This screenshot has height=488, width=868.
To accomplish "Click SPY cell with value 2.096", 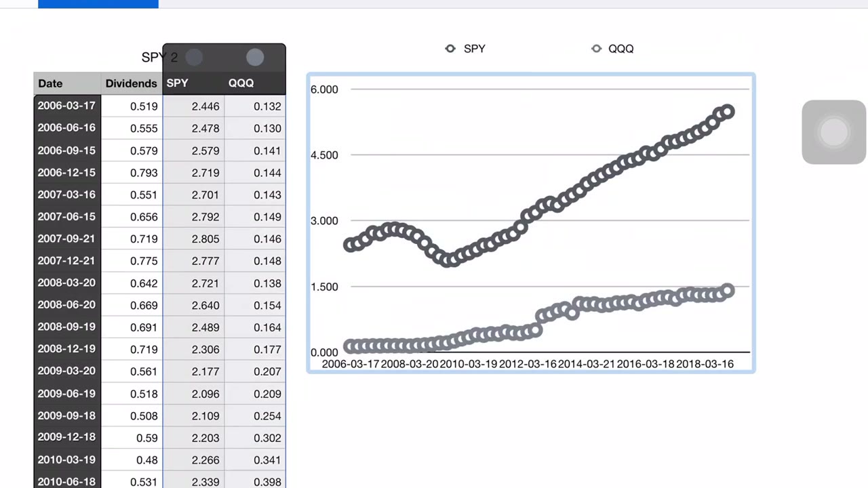I will click(193, 393).
